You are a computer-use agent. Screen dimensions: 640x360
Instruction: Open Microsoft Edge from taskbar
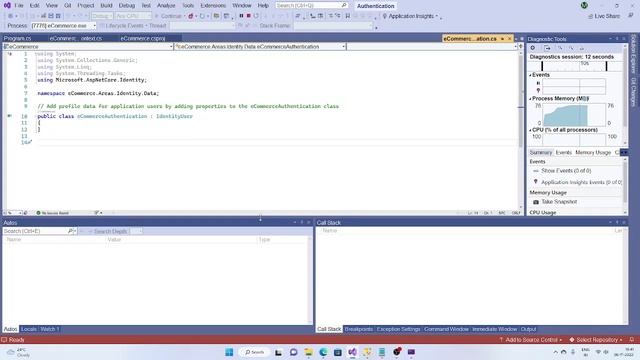pos(323,352)
